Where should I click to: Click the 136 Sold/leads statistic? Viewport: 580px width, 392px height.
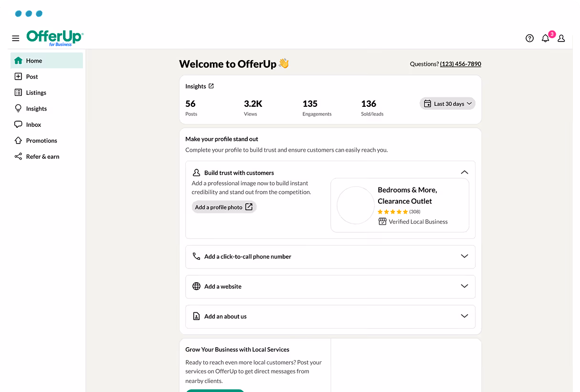[372, 108]
